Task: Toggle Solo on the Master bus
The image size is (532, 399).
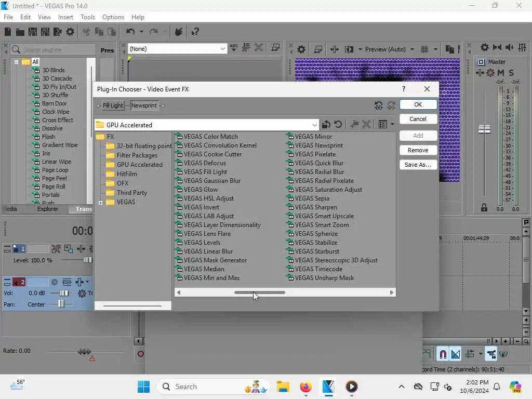Action: pyautogui.click(x=511, y=73)
